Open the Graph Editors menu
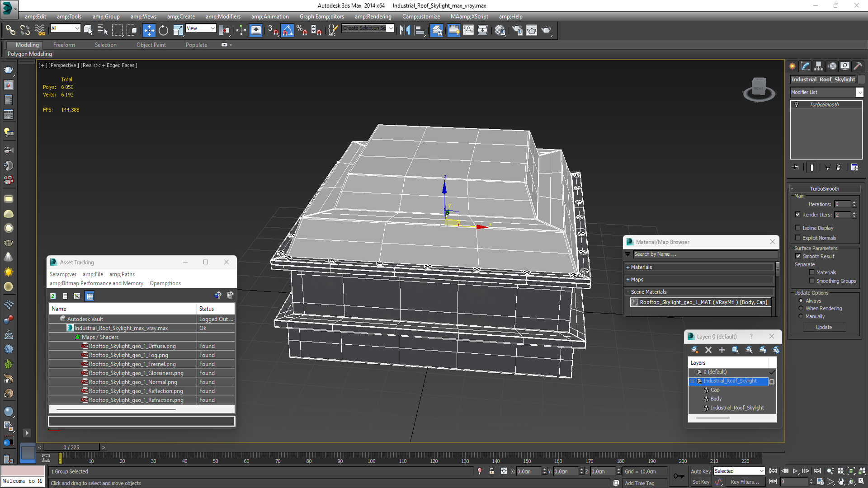This screenshot has width=868, height=488. point(321,17)
